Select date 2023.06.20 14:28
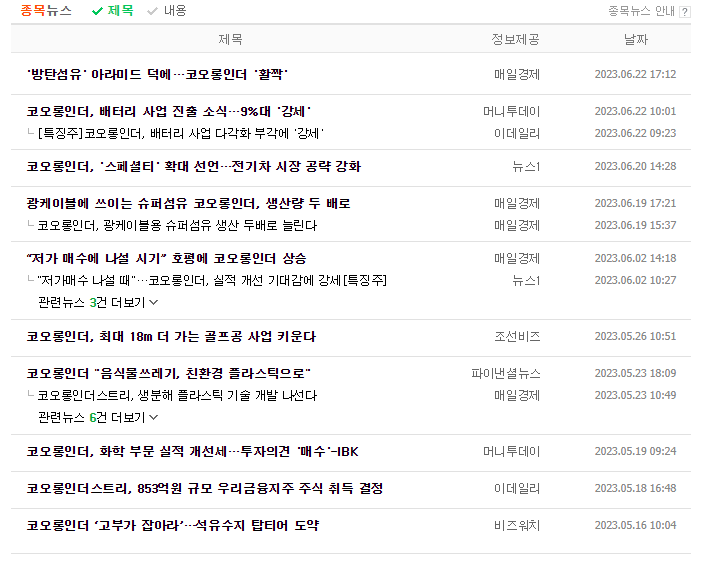 coord(635,166)
